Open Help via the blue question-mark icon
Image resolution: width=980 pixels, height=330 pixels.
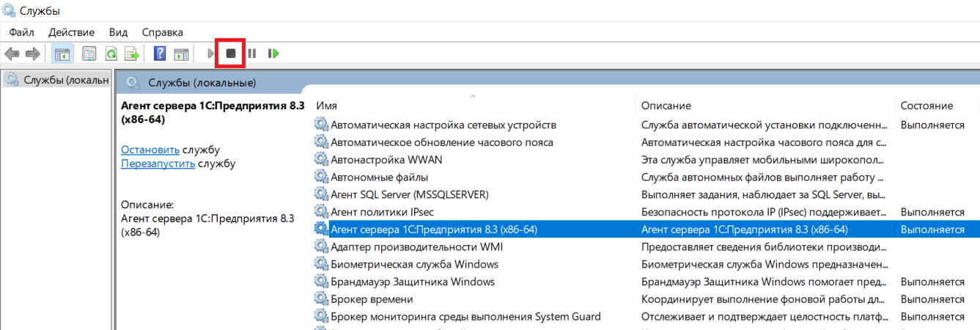pos(160,54)
